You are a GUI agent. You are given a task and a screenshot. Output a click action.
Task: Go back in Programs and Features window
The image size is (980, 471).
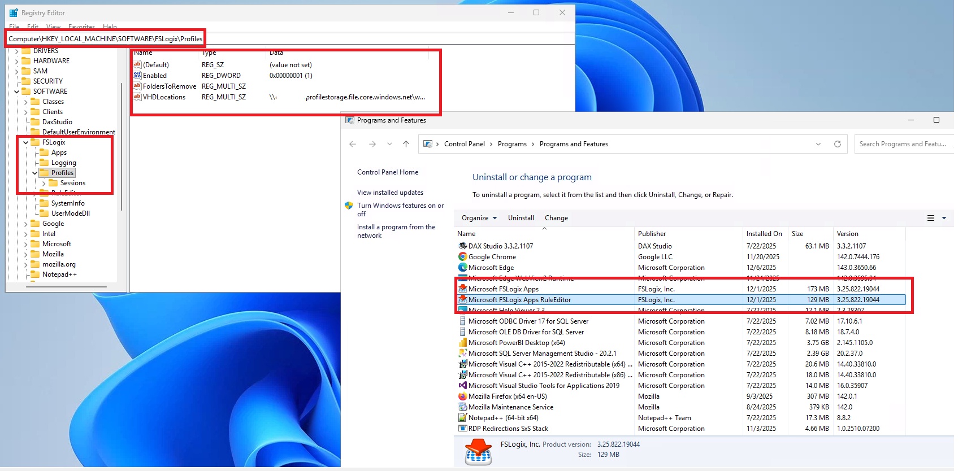coord(353,144)
